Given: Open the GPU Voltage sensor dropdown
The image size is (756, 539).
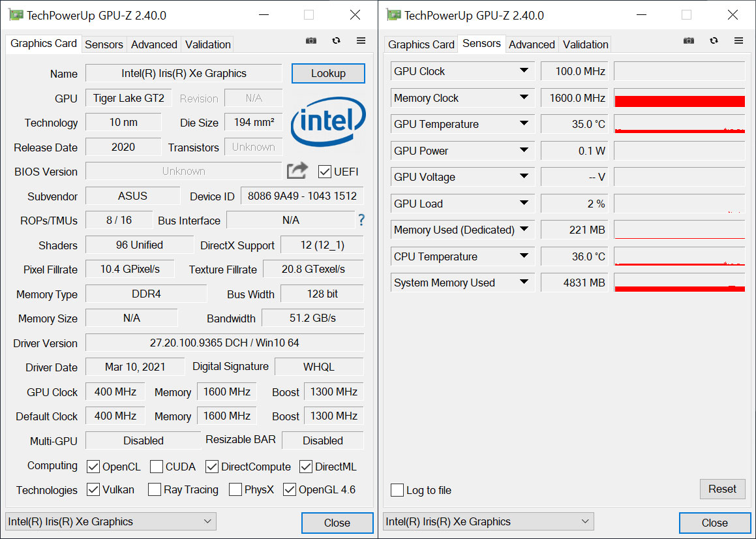Looking at the screenshot, I should [x=524, y=177].
